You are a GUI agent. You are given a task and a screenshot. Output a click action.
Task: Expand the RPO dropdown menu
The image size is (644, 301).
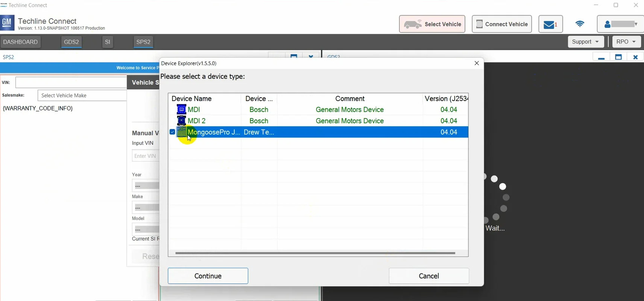point(626,42)
